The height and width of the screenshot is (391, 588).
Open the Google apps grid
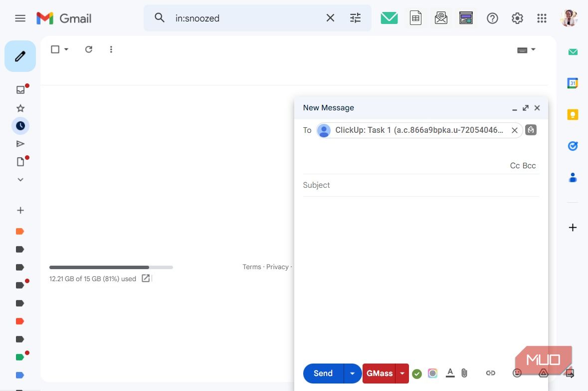pyautogui.click(x=542, y=18)
